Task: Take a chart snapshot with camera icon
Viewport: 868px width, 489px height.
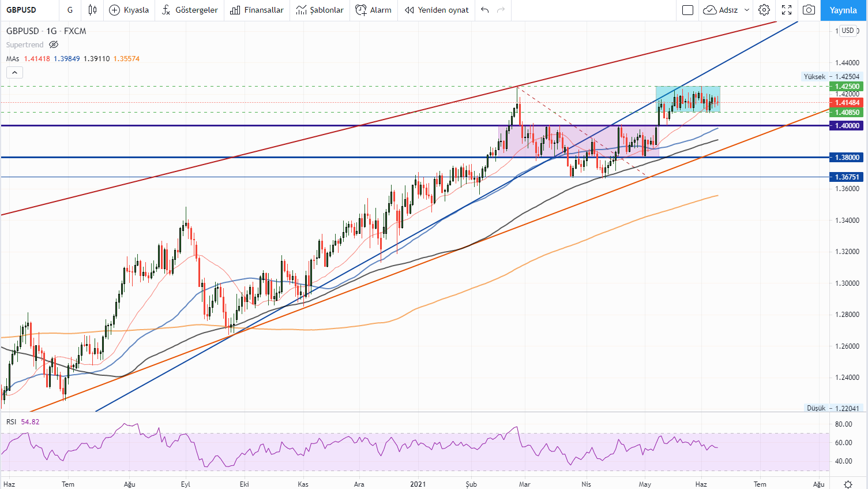Action: click(809, 10)
